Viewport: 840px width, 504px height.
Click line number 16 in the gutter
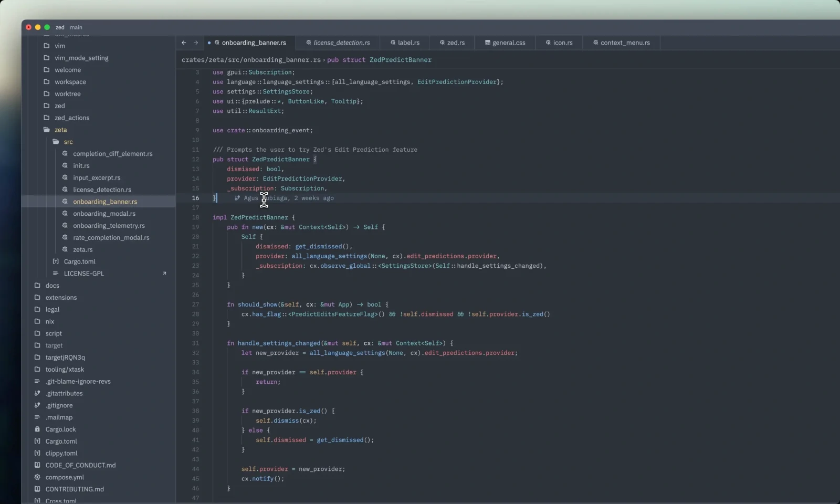[x=195, y=198]
